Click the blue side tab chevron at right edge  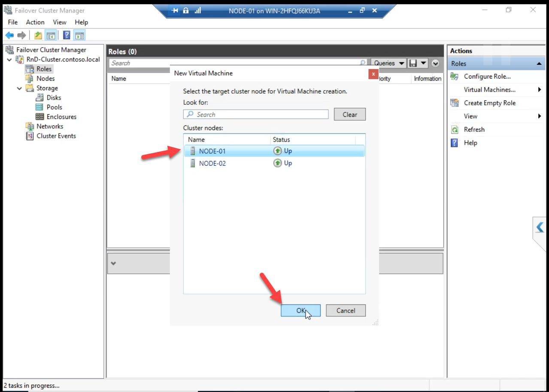(540, 227)
